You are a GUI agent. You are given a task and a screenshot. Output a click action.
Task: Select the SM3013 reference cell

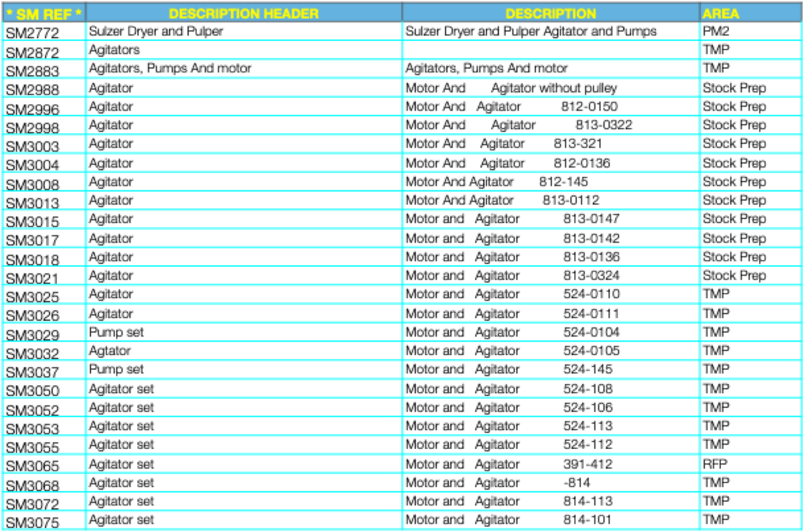tap(44, 202)
